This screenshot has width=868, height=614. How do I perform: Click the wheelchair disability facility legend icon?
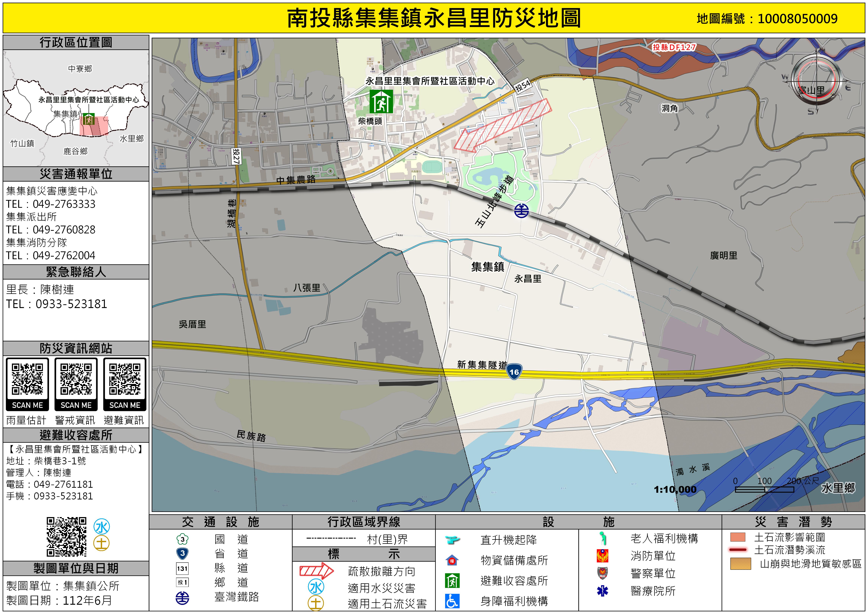point(452,601)
